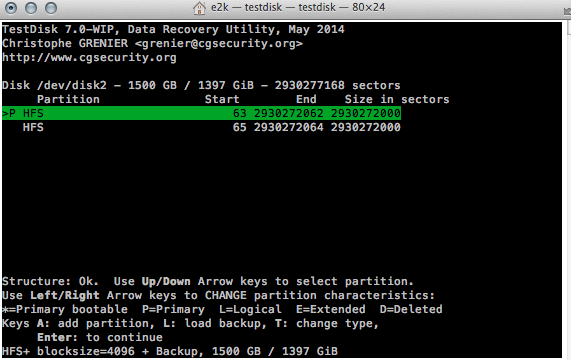This screenshot has height=360, width=571.
Task: Click 'E=Extended' legend text
Action: pyautogui.click(x=331, y=309)
